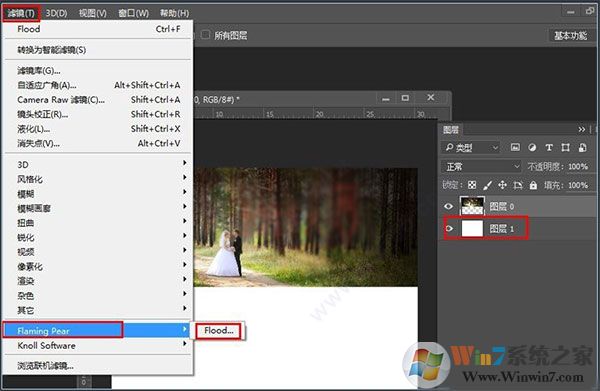Select the adjustment layer filter icon
Viewport: 600px width, 391px height.
[532, 147]
